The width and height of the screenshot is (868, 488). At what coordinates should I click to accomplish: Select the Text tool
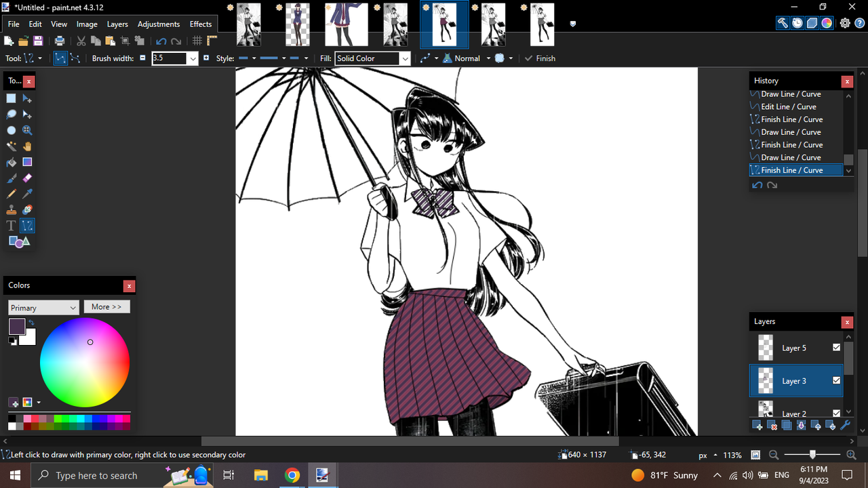[x=11, y=225]
